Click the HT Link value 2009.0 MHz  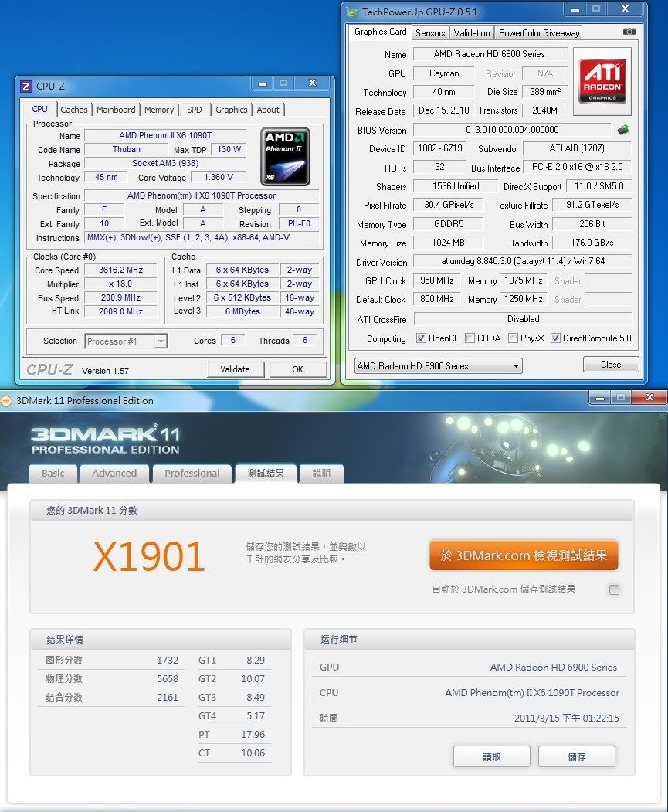coord(120,311)
